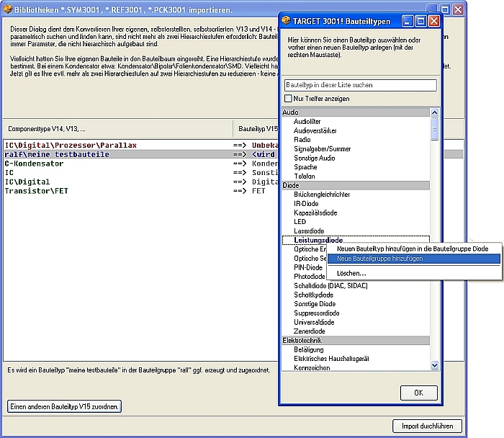
Task: Select the Diode group header
Action: [355, 185]
